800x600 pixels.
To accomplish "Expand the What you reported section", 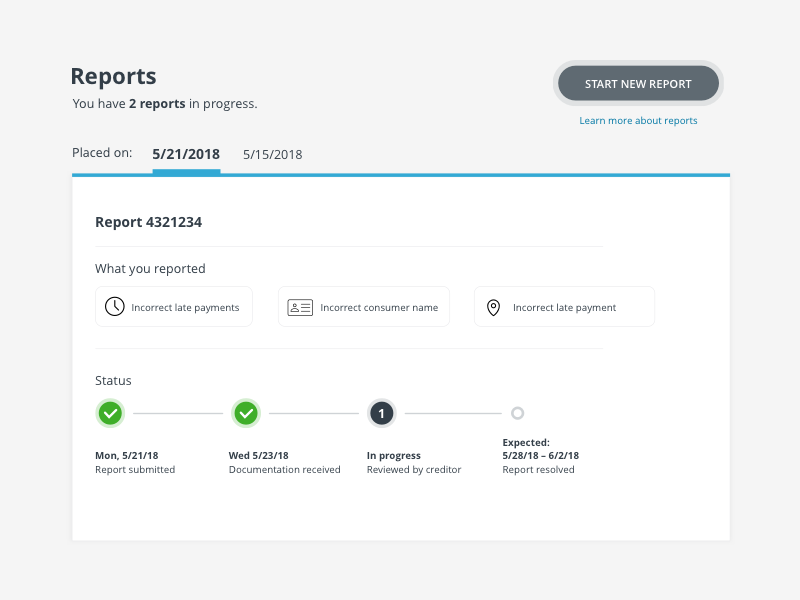I will click(150, 268).
